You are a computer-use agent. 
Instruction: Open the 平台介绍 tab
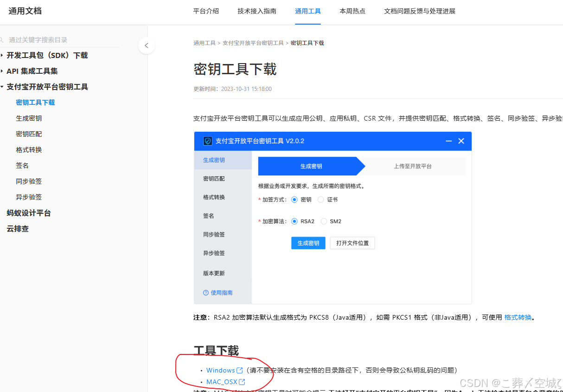(x=206, y=11)
